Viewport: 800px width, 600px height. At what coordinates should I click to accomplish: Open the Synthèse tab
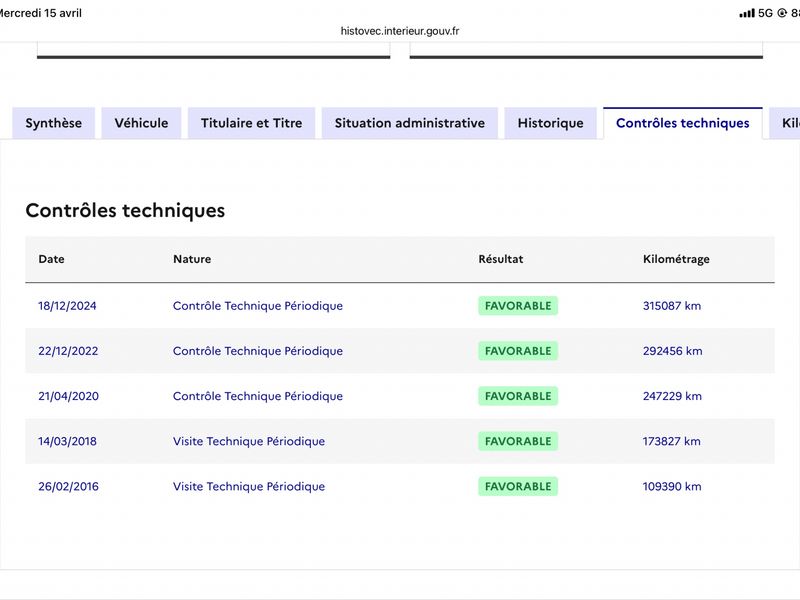point(54,123)
